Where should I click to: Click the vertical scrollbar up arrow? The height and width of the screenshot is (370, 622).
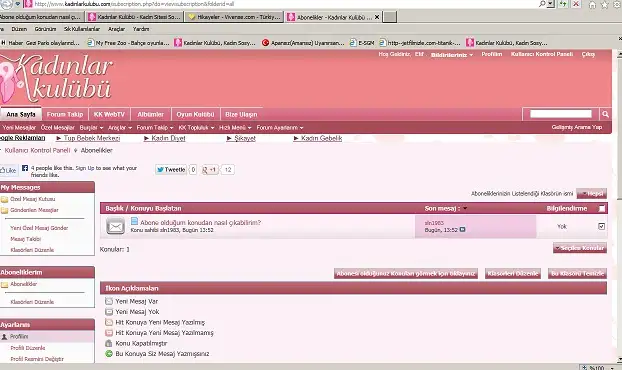(x=619, y=55)
